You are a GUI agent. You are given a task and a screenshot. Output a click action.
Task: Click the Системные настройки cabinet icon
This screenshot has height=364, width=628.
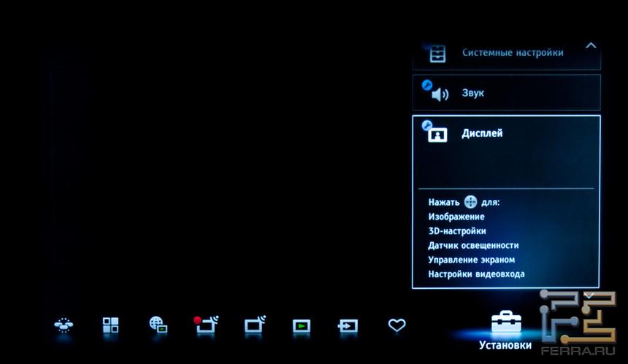[x=437, y=53]
